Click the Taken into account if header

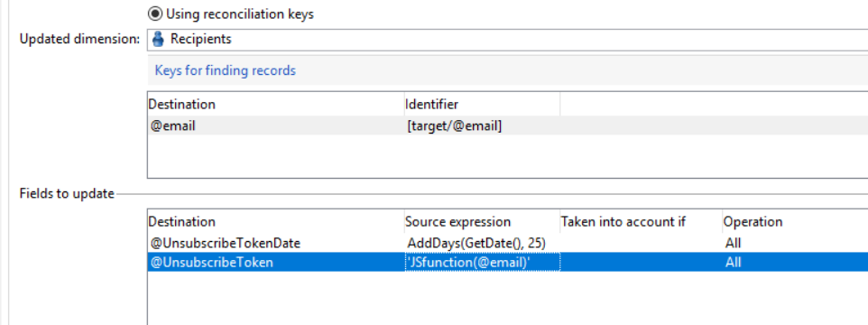[623, 222]
